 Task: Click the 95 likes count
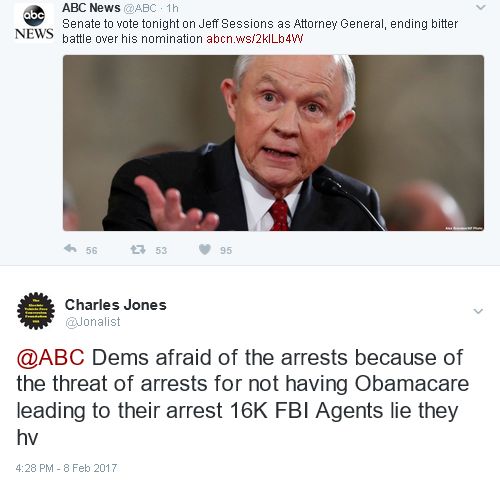226,250
